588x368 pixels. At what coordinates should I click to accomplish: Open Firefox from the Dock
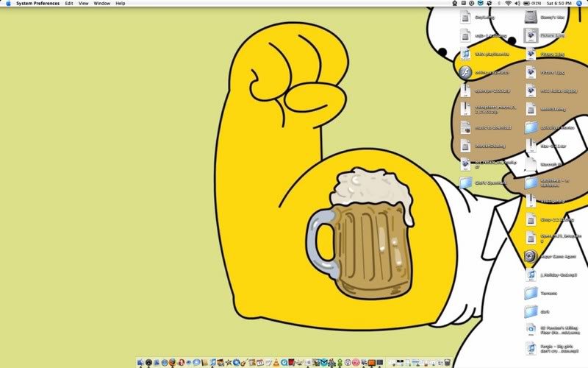(x=173, y=362)
